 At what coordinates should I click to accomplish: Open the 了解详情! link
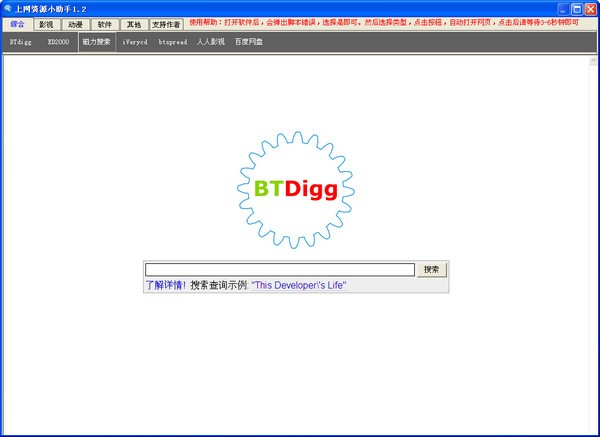coord(166,285)
